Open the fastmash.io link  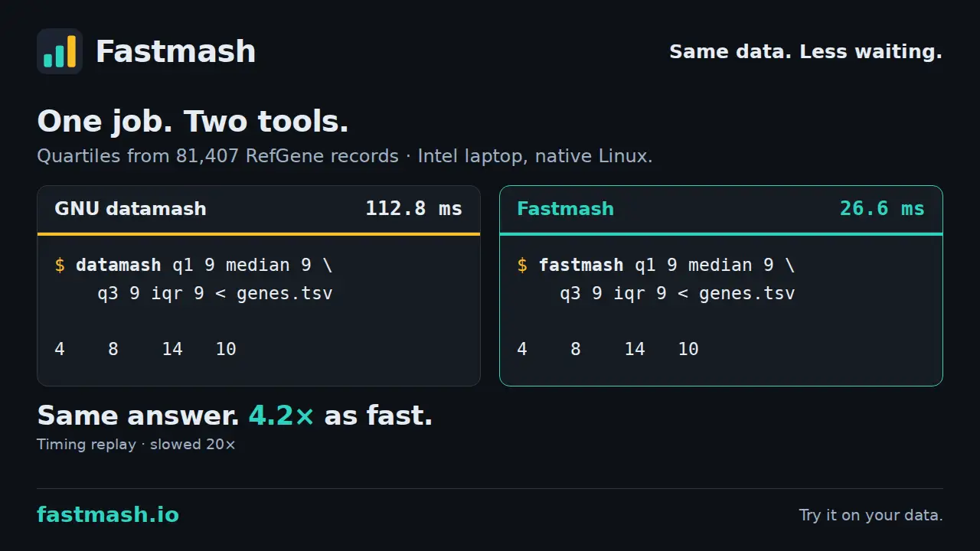pos(108,515)
